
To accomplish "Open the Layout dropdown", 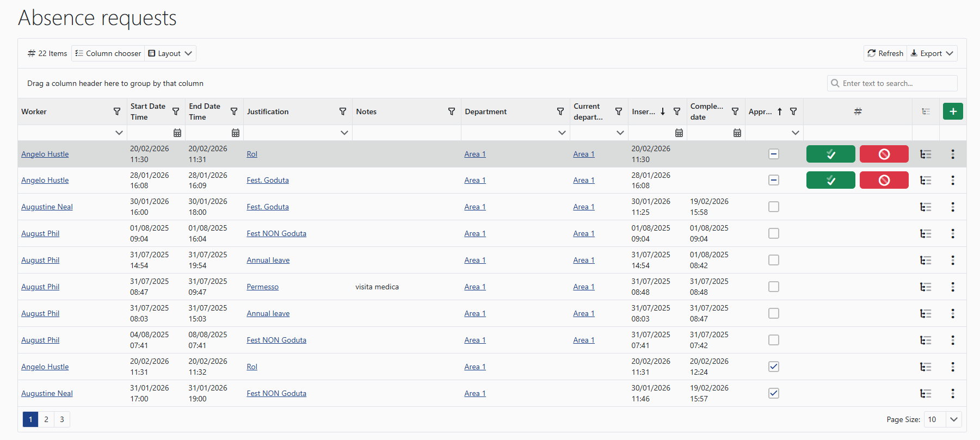I will 170,53.
